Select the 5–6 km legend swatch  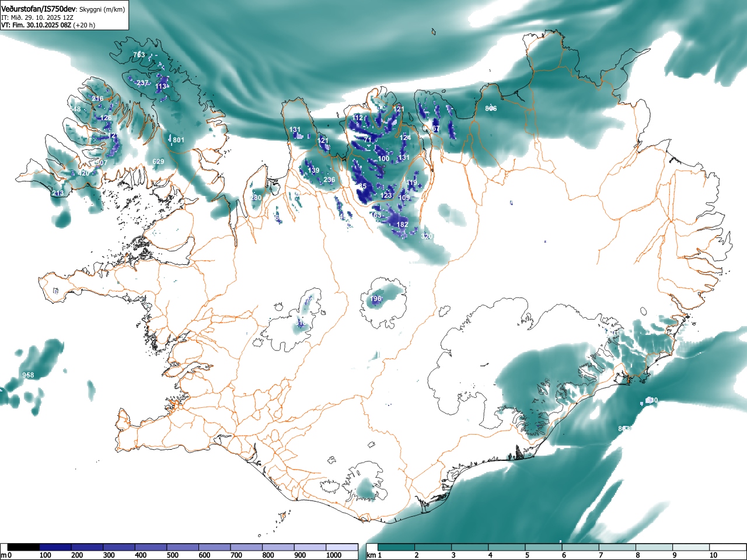pyautogui.click(x=544, y=547)
